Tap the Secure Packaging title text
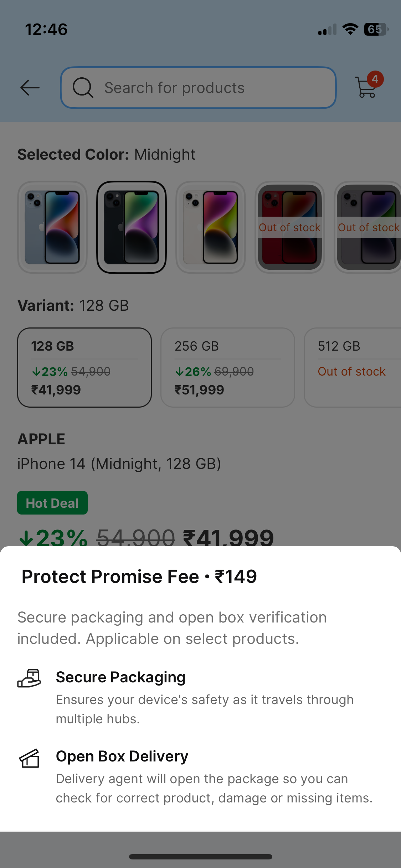The height and width of the screenshot is (868, 401). tap(121, 677)
